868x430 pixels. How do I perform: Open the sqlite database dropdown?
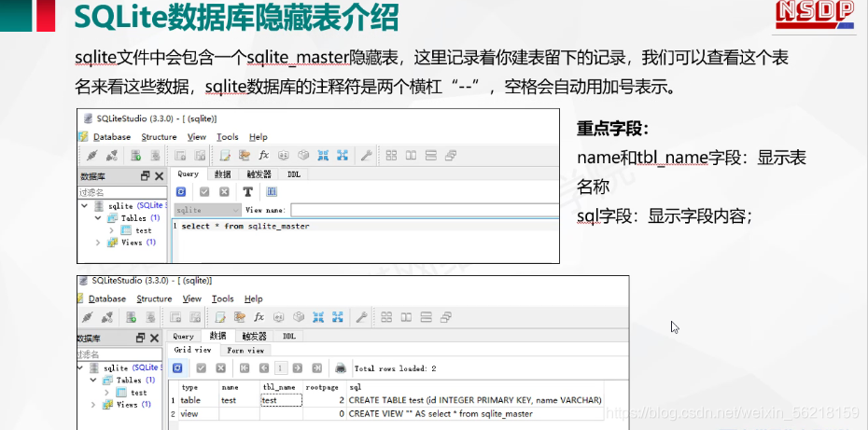coord(207,210)
